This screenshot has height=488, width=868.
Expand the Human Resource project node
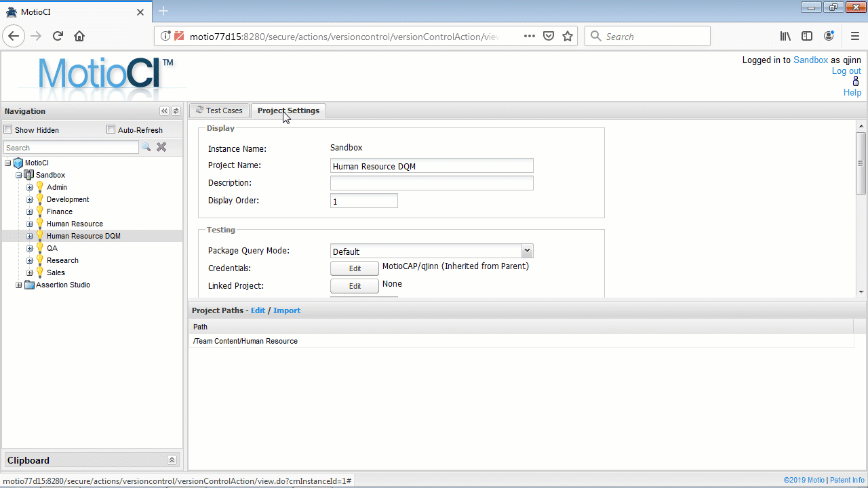pyautogui.click(x=30, y=224)
